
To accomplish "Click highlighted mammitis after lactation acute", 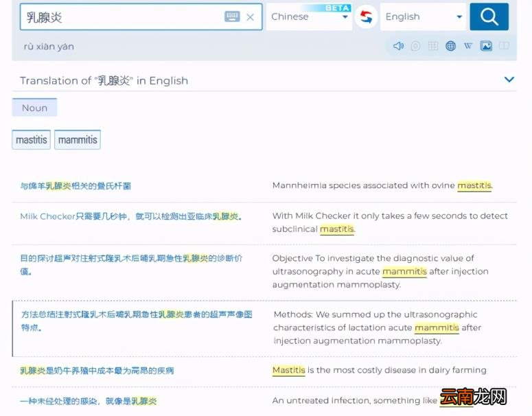I will click(437, 327).
